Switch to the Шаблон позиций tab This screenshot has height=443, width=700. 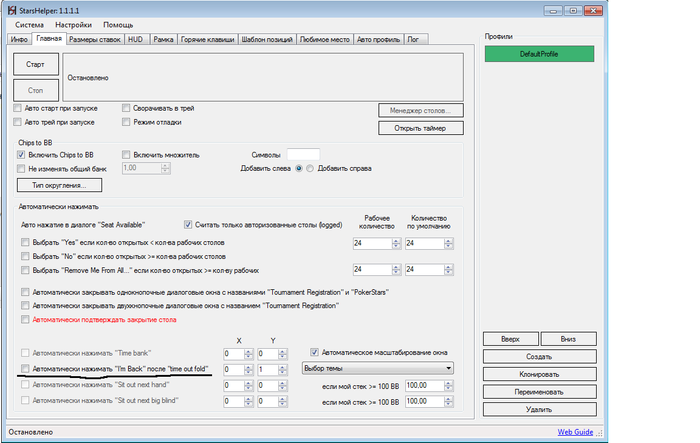pyautogui.click(x=267, y=39)
